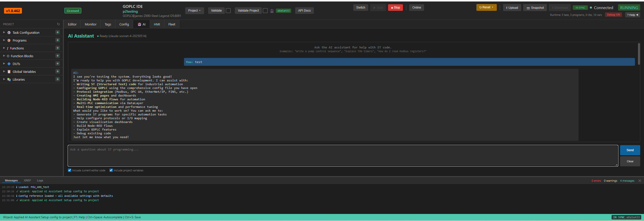Screen dimensions: 644x221
Task: Toggle the Online mode button
Action: (x=416, y=8)
